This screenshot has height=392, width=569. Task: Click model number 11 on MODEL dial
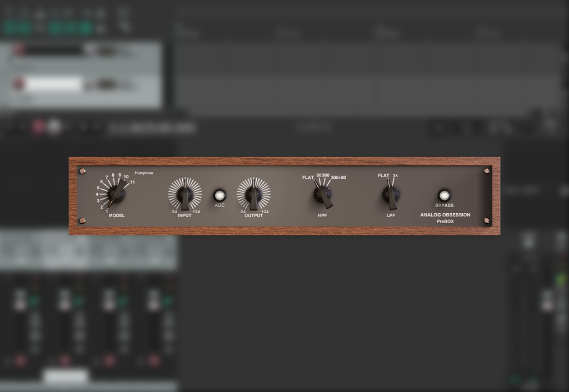(x=132, y=182)
